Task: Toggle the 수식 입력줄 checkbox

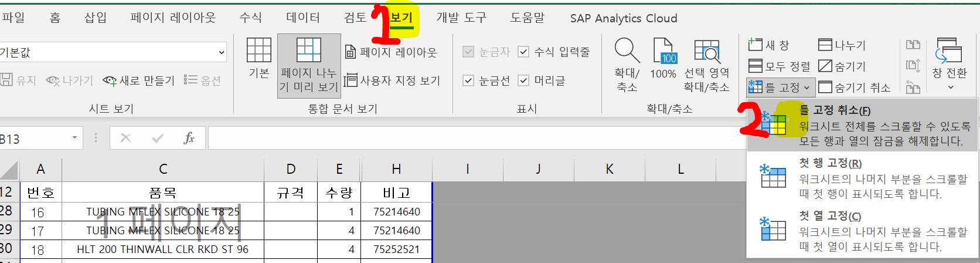Action: (524, 52)
